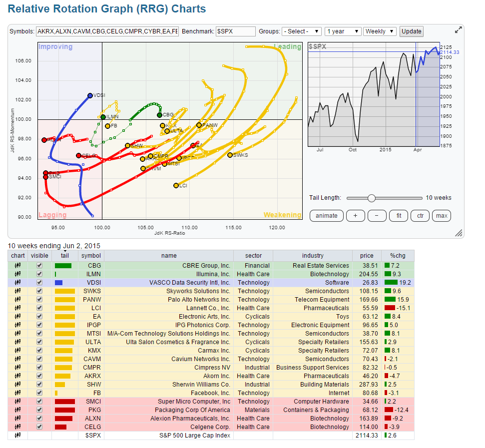Open the chart icon in the ILMN row
The height and width of the screenshot is (448, 485).
coord(17,274)
